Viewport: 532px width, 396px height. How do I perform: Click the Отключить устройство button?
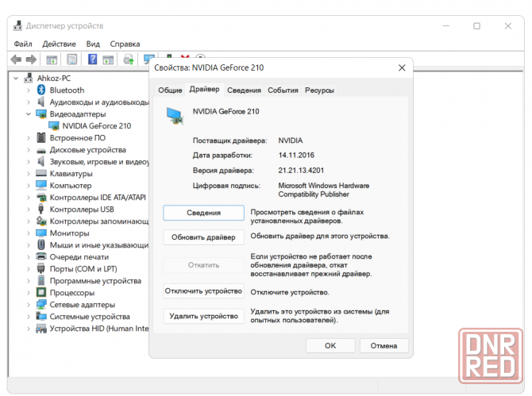pos(203,291)
